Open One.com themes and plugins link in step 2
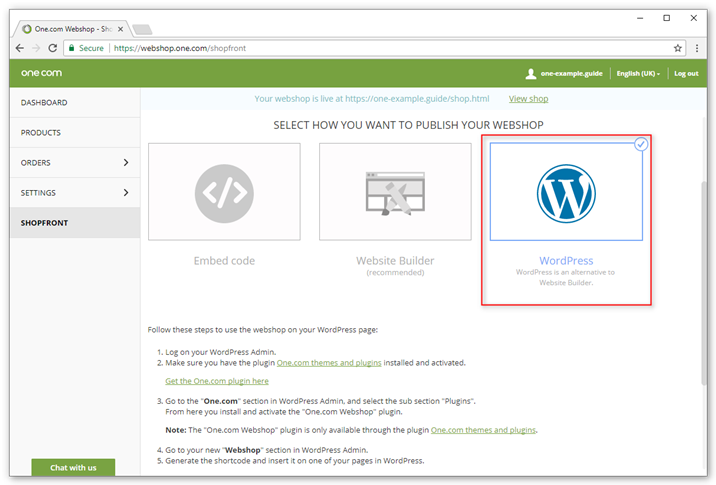716x485 pixels. coord(329,363)
